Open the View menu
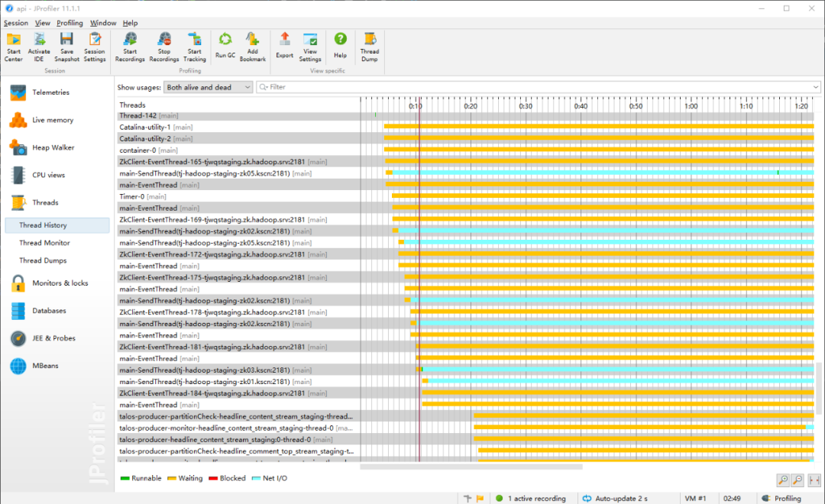 pos(43,23)
